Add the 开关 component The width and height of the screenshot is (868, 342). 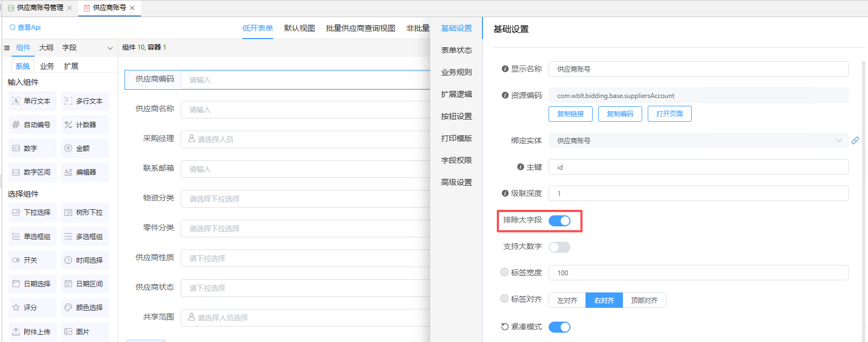pos(32,260)
